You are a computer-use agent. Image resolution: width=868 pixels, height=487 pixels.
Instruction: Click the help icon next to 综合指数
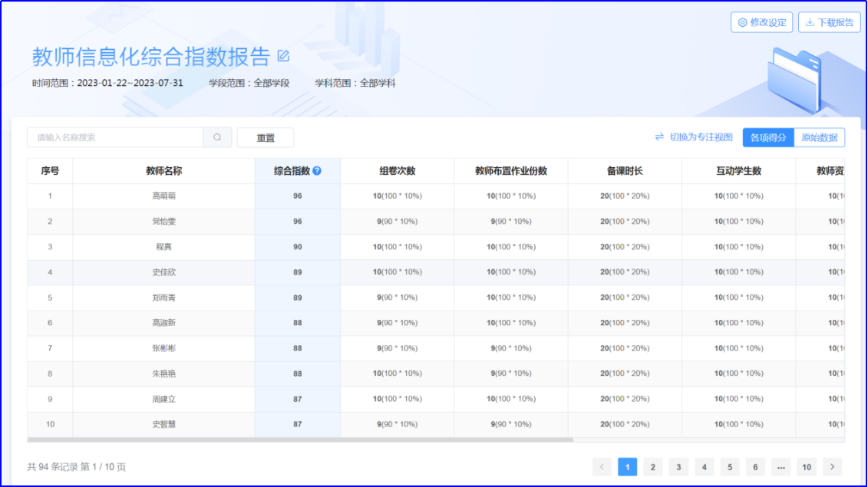(317, 171)
